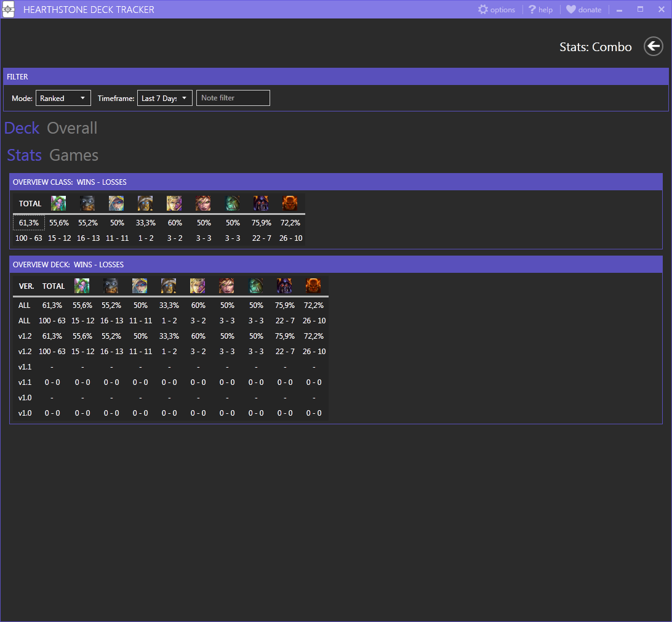This screenshot has width=672, height=622.
Task: Go back using the arrow button
Action: pos(653,46)
